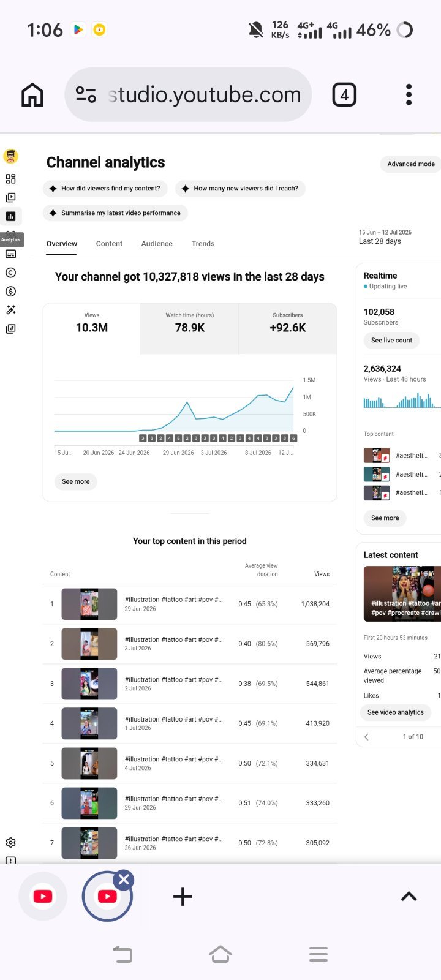
Task: Switch to the Trends tab
Action: pos(203,244)
